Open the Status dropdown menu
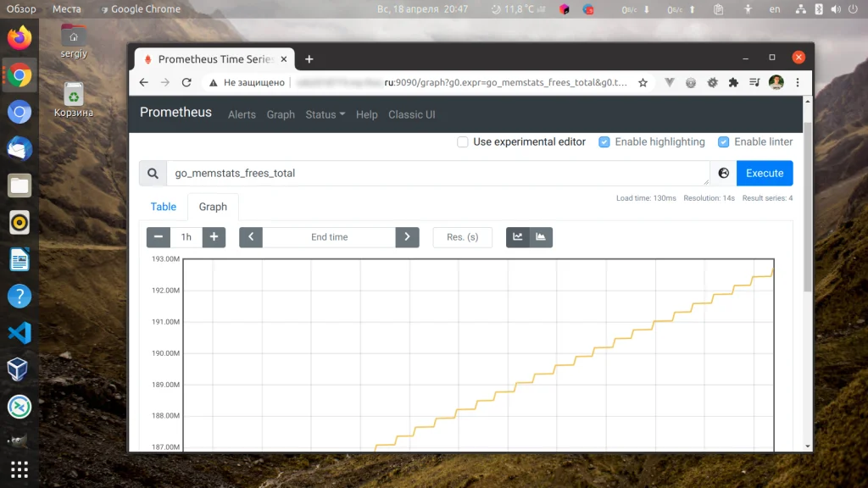 [x=324, y=114]
